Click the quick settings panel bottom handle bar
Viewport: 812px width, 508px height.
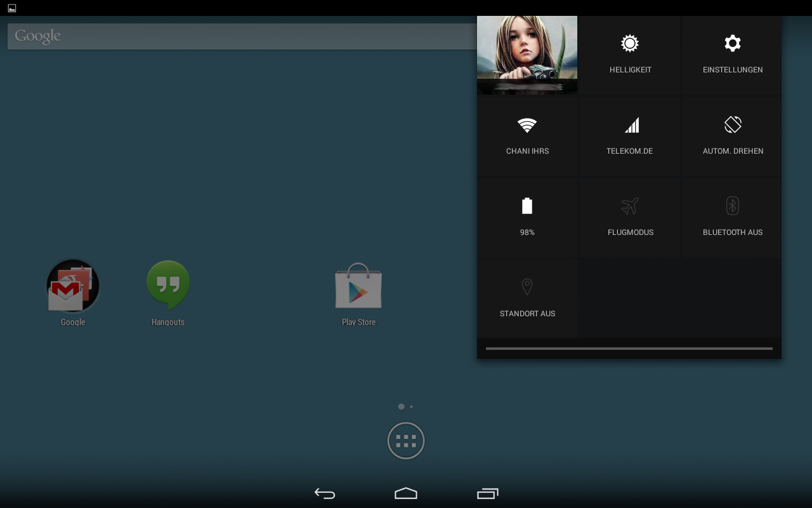[629, 349]
